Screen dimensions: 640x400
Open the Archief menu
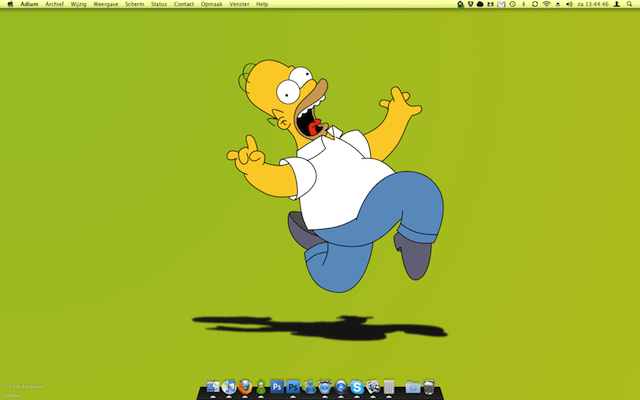coord(54,4)
